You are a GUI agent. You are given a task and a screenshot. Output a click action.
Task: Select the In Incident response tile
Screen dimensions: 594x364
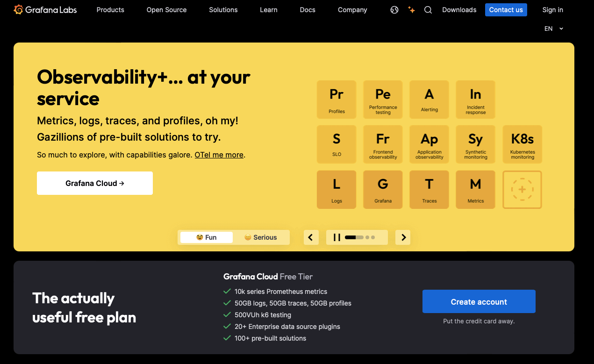pyautogui.click(x=475, y=100)
